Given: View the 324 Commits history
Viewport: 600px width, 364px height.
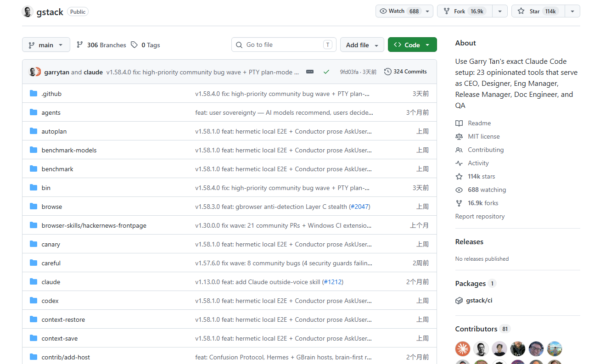Looking at the screenshot, I should [405, 72].
